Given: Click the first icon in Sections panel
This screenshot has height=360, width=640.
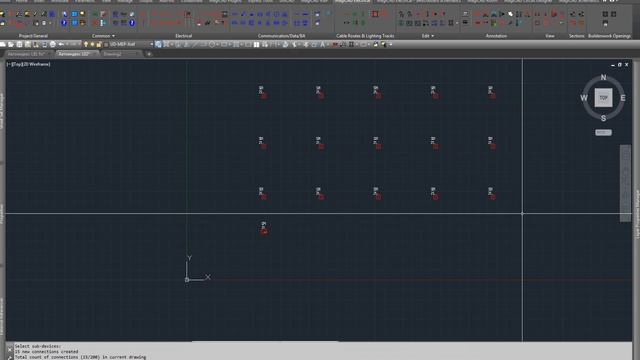Looking at the screenshot, I should pyautogui.click(x=573, y=14).
